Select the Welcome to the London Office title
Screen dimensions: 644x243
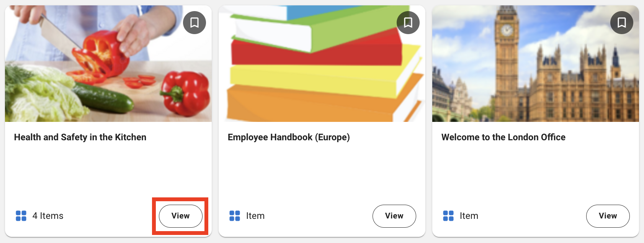click(503, 137)
